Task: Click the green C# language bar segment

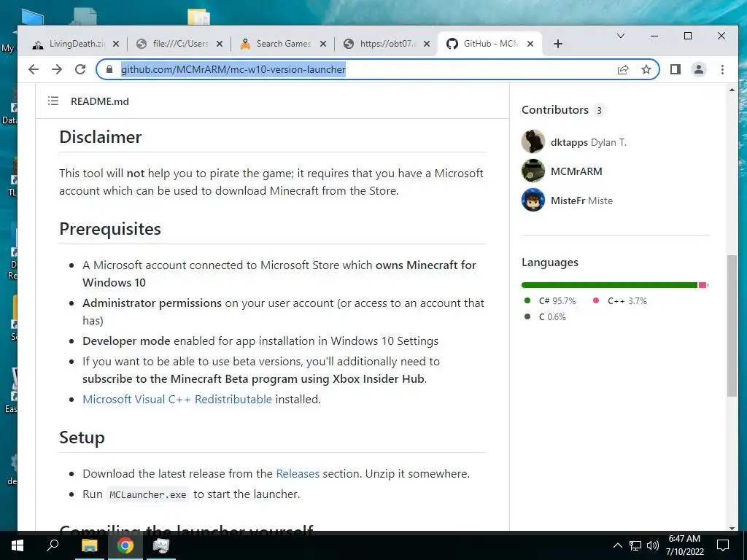Action: tap(609, 285)
